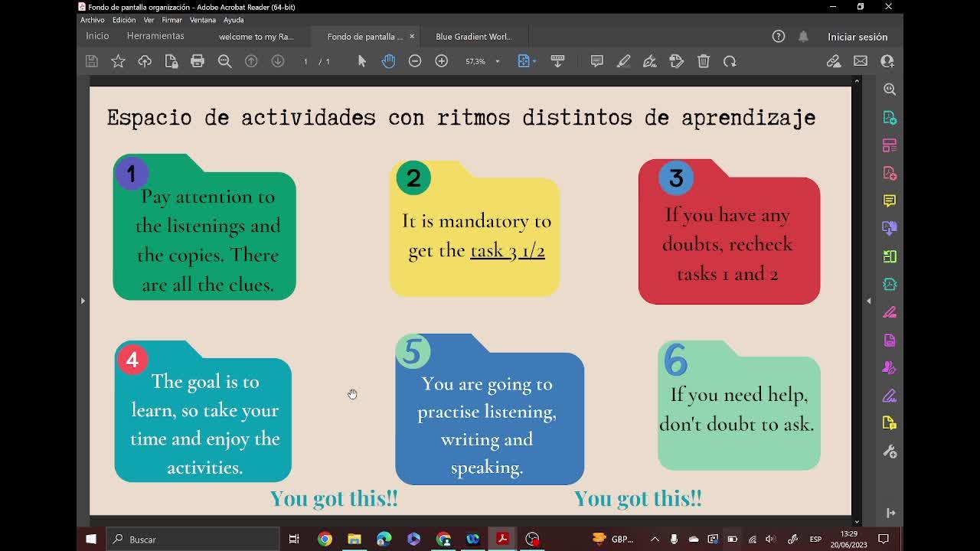Viewport: 980px width, 551px height.
Task: Switch to 'Blue Gradient Worl...' tab
Action: (x=474, y=37)
